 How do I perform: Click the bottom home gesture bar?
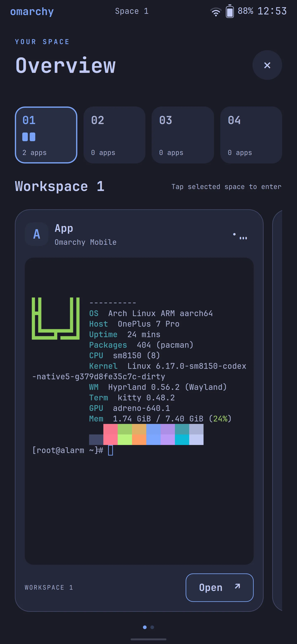[148, 639]
